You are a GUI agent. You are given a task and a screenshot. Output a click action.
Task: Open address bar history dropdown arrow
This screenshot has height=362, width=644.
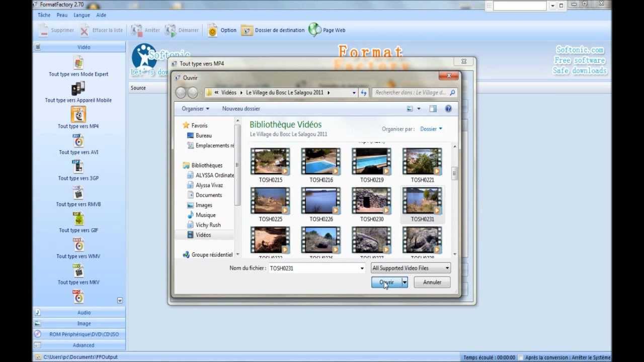(354, 93)
